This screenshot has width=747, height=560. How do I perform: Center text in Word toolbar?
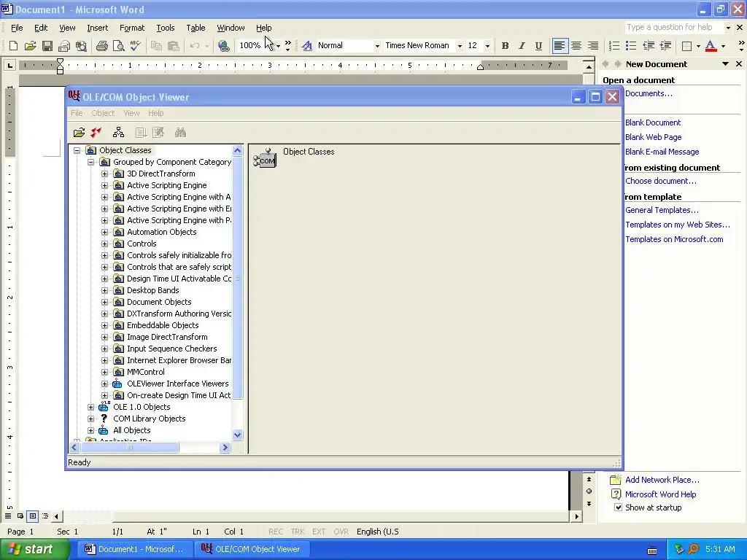(x=576, y=46)
